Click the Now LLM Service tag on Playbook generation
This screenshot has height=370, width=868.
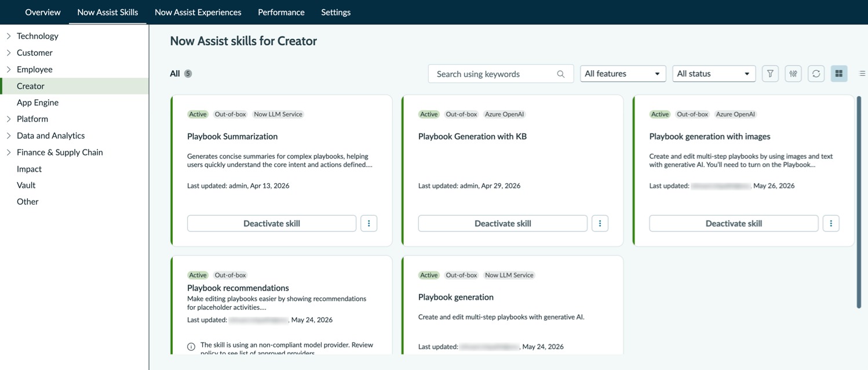[509, 275]
